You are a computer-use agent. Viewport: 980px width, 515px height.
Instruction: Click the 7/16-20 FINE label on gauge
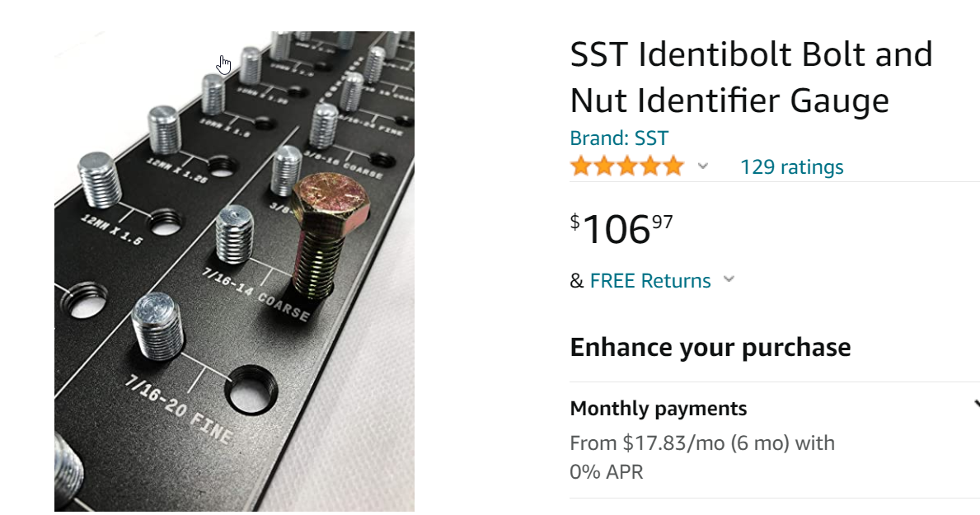click(179, 408)
